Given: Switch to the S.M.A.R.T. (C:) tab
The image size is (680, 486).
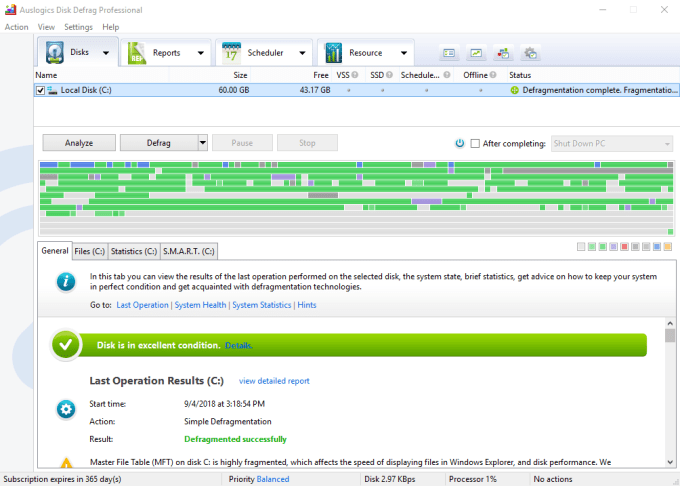Looking at the screenshot, I should 189,251.
